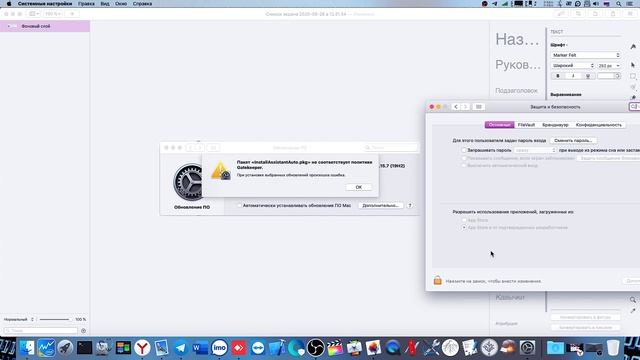The width and height of the screenshot is (640, 360).
Task: Open blue Downloads folder in dock
Action: pyautogui.click(x=555, y=348)
